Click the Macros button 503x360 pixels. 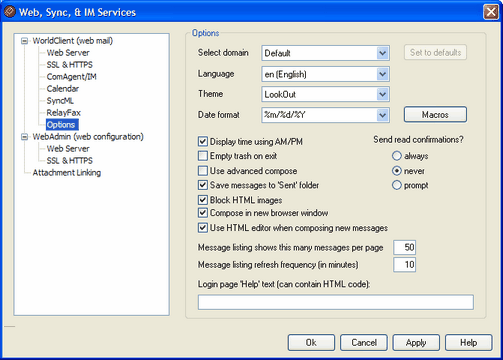click(x=435, y=115)
